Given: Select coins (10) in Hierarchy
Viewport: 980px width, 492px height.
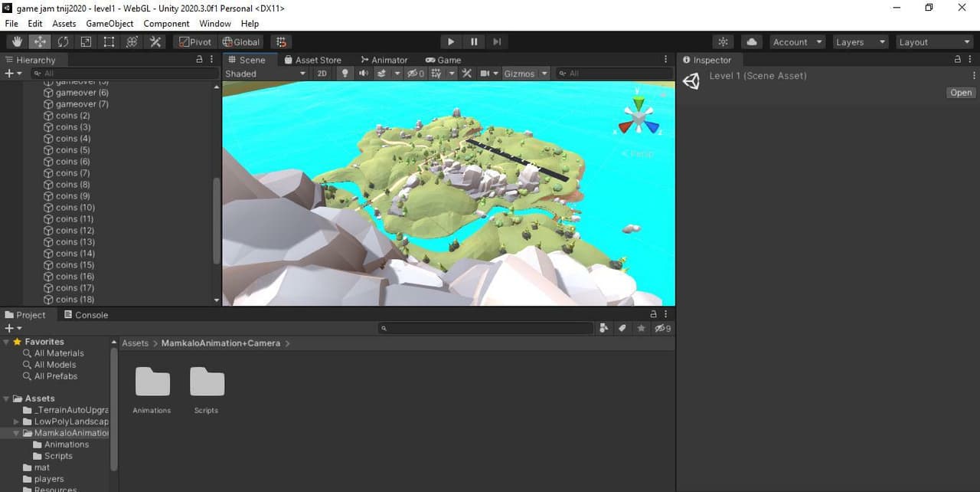Looking at the screenshot, I should click(75, 208).
